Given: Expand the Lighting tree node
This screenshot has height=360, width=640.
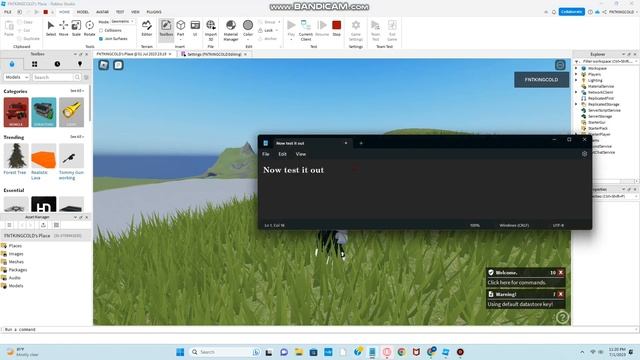Looking at the screenshot, I should (576, 80).
